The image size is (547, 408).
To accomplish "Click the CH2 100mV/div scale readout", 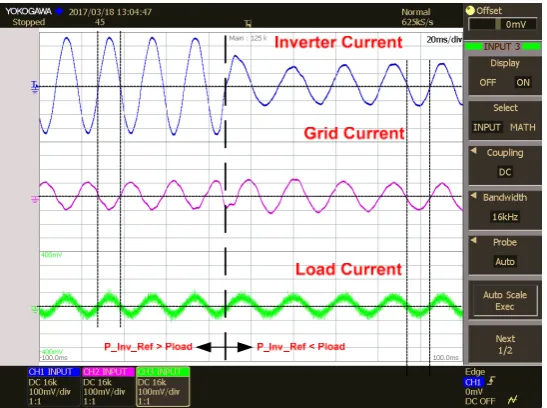I will point(104,392).
